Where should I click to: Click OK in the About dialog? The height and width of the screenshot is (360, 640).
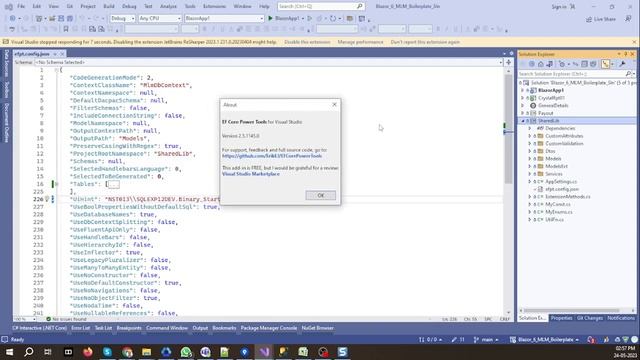pyautogui.click(x=320, y=195)
